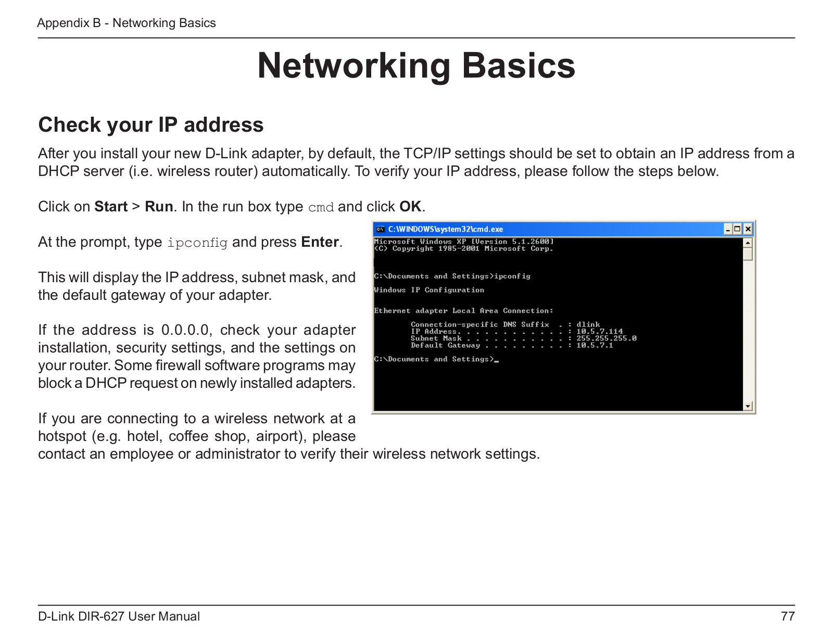Click the DNS suffix value dlink

pos(588,324)
